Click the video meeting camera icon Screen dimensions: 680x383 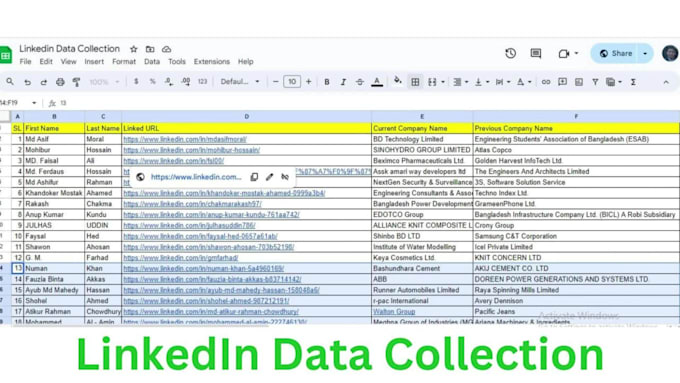[563, 53]
